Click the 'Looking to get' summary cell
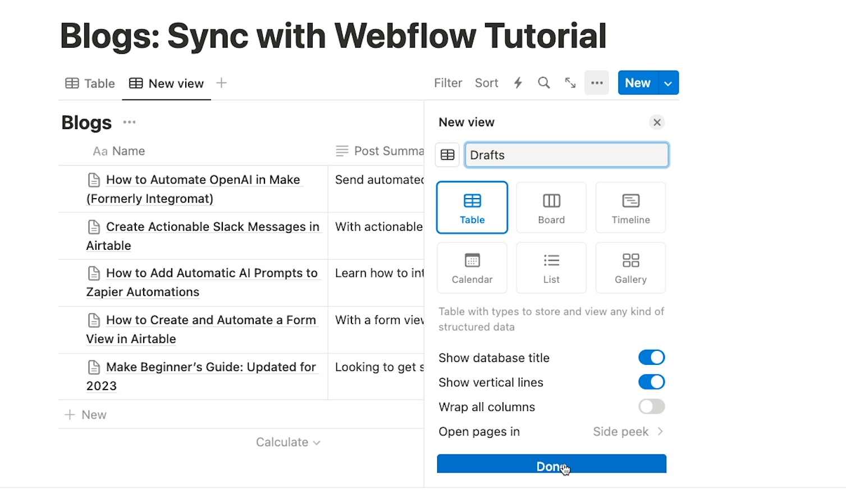 376,377
